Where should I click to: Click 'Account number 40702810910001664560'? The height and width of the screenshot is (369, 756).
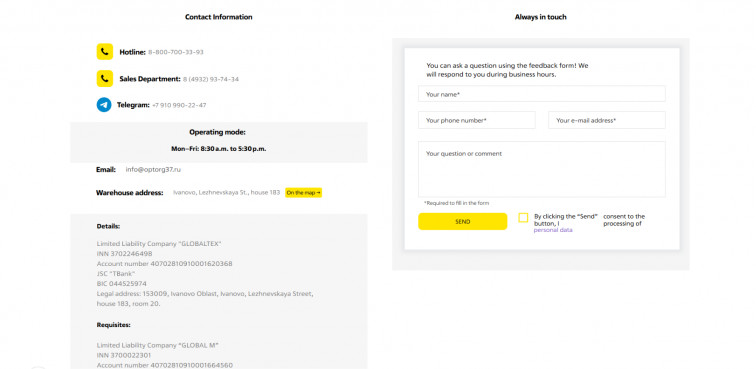[164, 365]
